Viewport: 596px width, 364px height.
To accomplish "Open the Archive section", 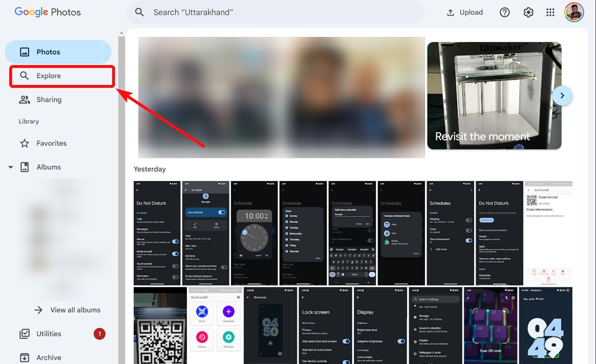I will (x=49, y=357).
